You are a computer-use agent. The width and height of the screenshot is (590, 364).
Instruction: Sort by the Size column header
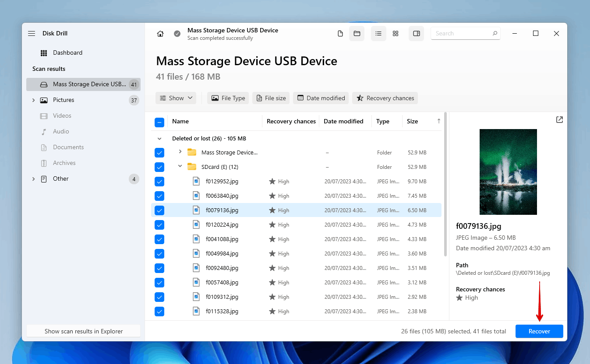[x=412, y=121]
